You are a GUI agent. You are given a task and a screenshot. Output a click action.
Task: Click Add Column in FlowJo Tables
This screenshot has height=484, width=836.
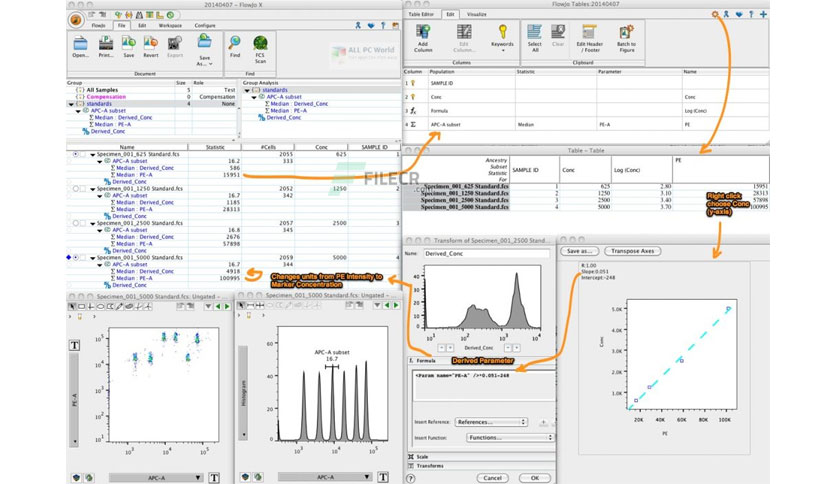tap(423, 38)
